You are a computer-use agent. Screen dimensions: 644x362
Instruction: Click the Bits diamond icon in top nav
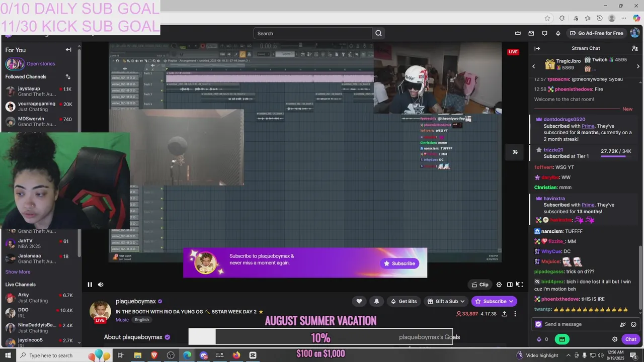tap(558, 33)
